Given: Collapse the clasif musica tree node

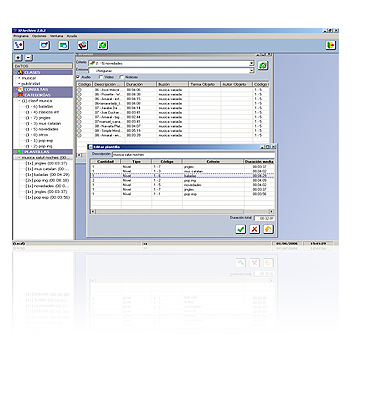Looking at the screenshot, I should coord(19,101).
